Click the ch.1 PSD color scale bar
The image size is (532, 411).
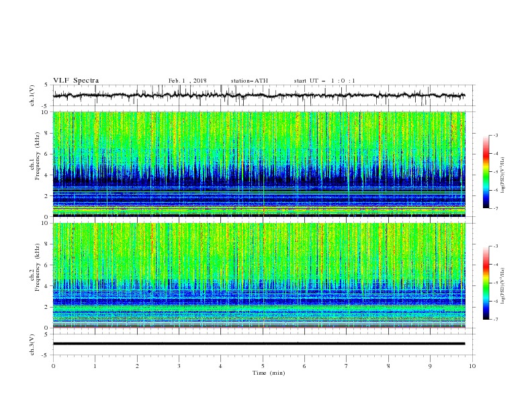[486, 172]
